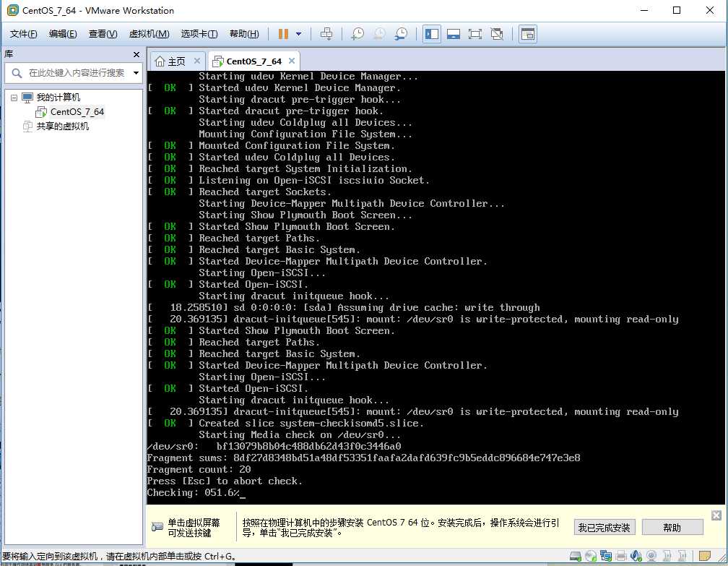Click the VMware app icon in title bar
Viewport: 728px width, 566px height.
click(12, 10)
